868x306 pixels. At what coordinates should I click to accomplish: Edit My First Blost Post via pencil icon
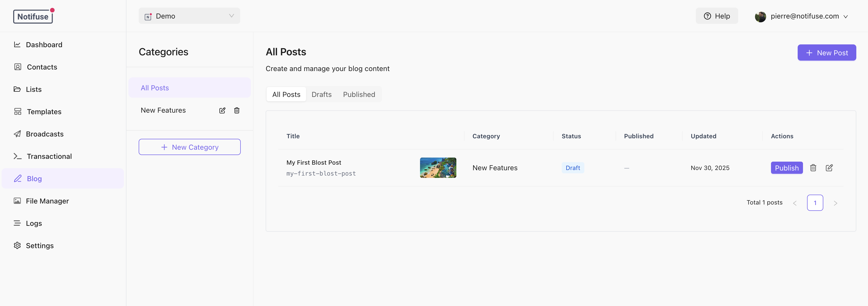tap(830, 168)
